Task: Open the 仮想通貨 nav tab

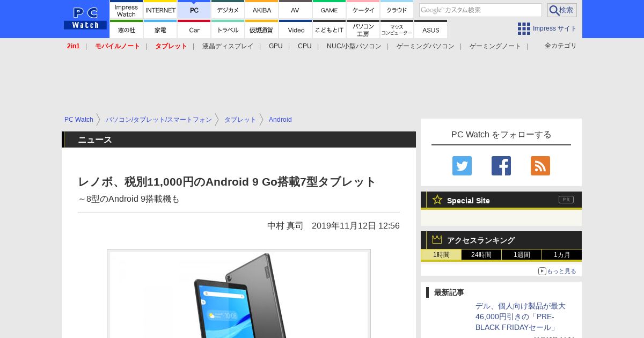Action: point(262,29)
